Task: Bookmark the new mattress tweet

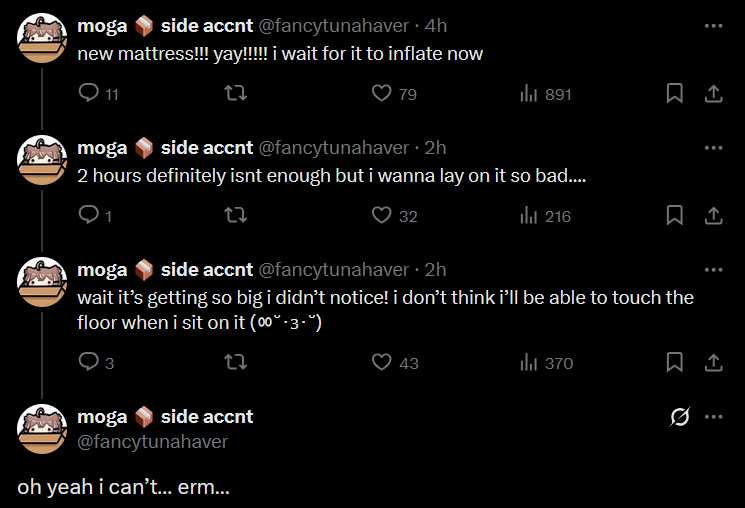Action: coord(675,93)
